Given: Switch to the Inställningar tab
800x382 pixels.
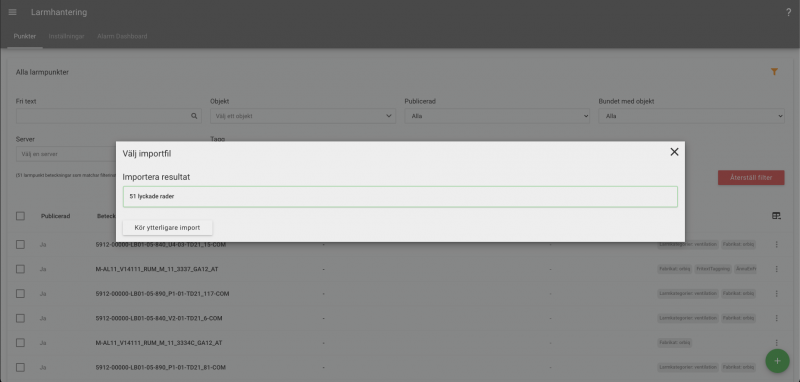Looking at the screenshot, I should tap(66, 36).
